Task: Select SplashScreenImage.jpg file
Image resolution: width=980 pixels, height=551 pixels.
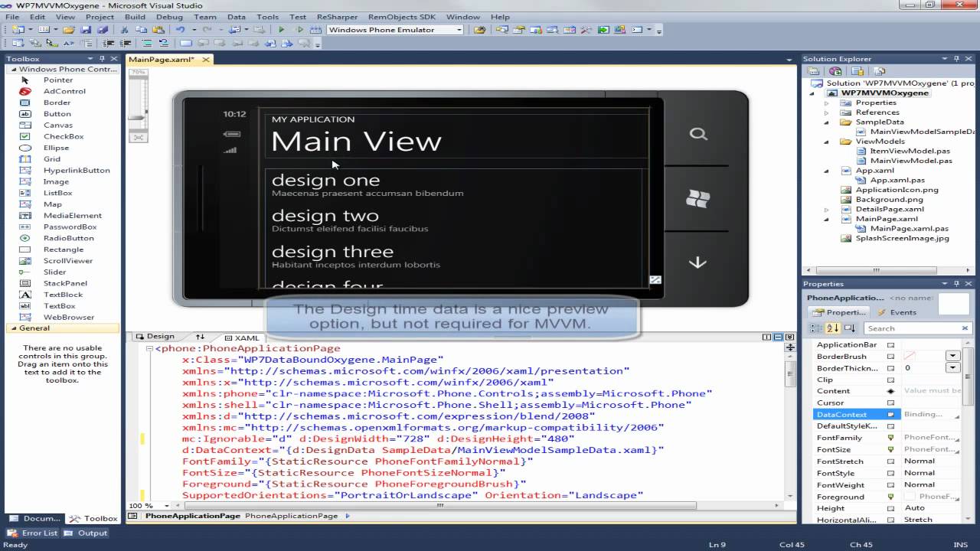Action: click(x=902, y=238)
